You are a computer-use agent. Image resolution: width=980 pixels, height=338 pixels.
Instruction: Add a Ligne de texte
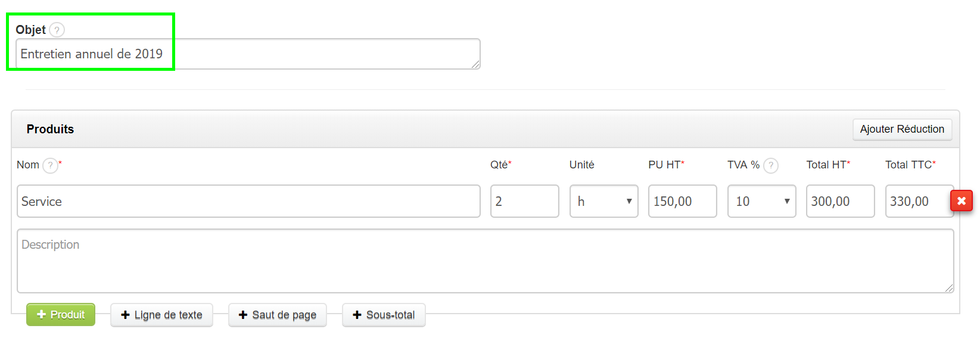(161, 315)
